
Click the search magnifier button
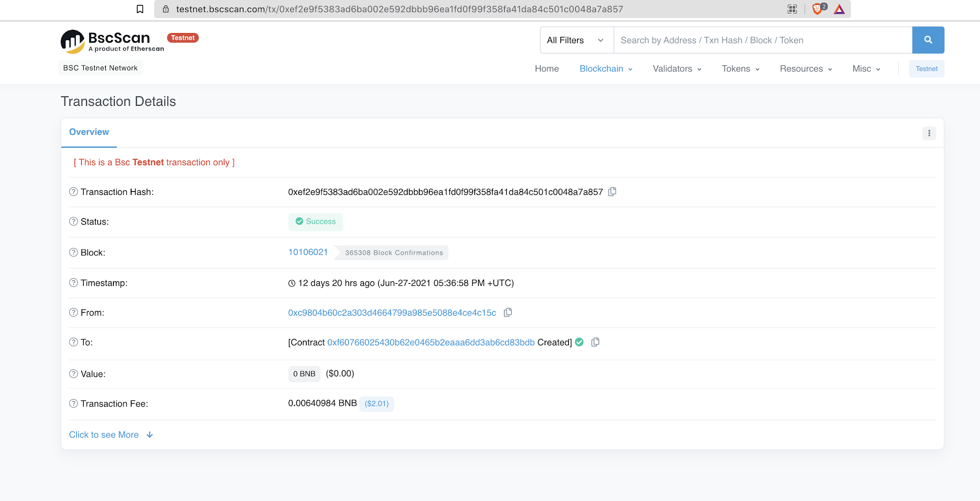pos(928,40)
